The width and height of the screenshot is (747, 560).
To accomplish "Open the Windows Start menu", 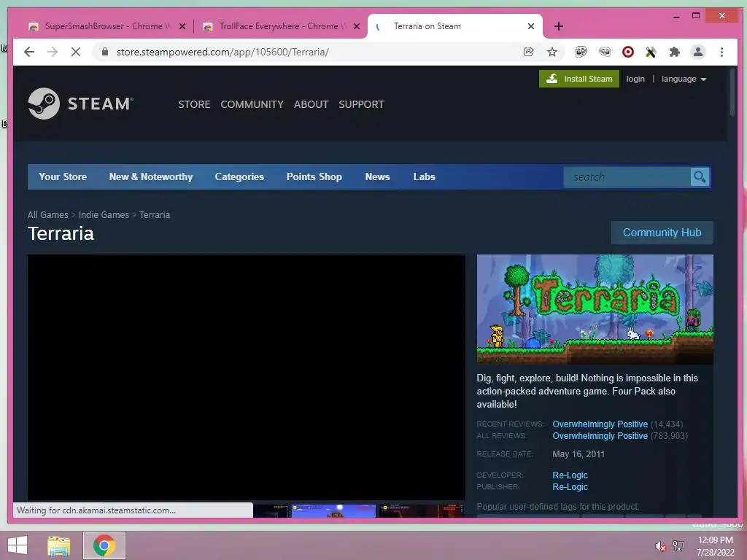I will (x=18, y=545).
